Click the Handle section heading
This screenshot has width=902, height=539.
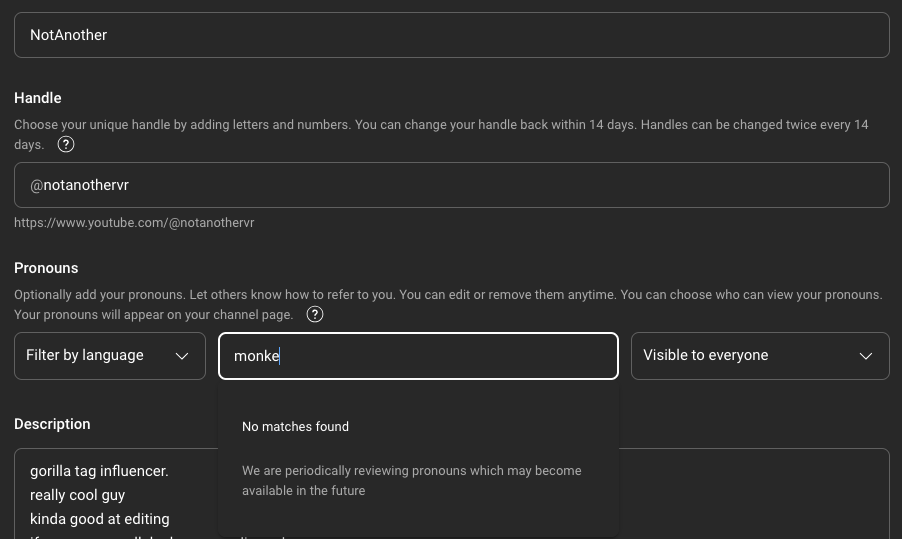pos(37,98)
